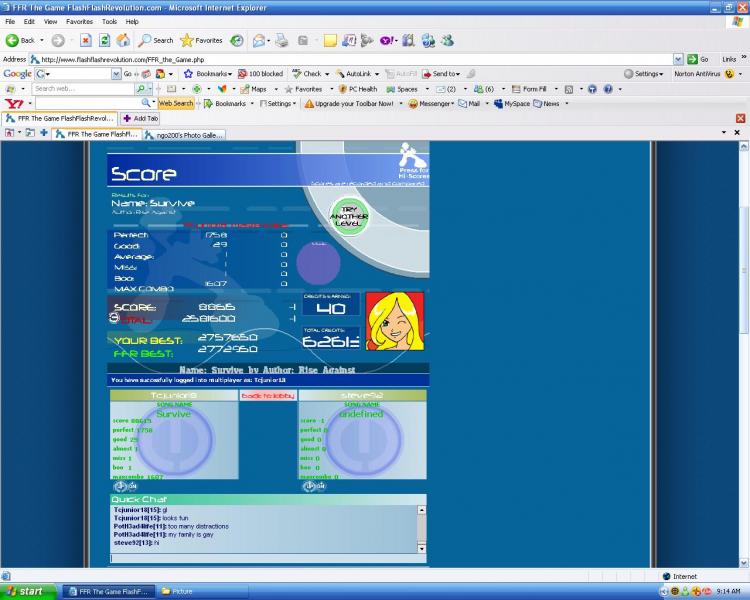Stop page loading with the red X icon

tap(85, 40)
